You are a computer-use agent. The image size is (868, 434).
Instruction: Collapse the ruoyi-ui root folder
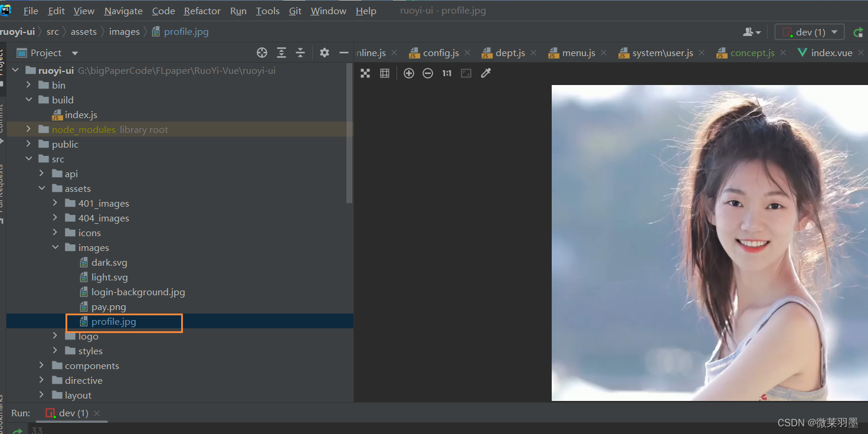tap(16, 70)
